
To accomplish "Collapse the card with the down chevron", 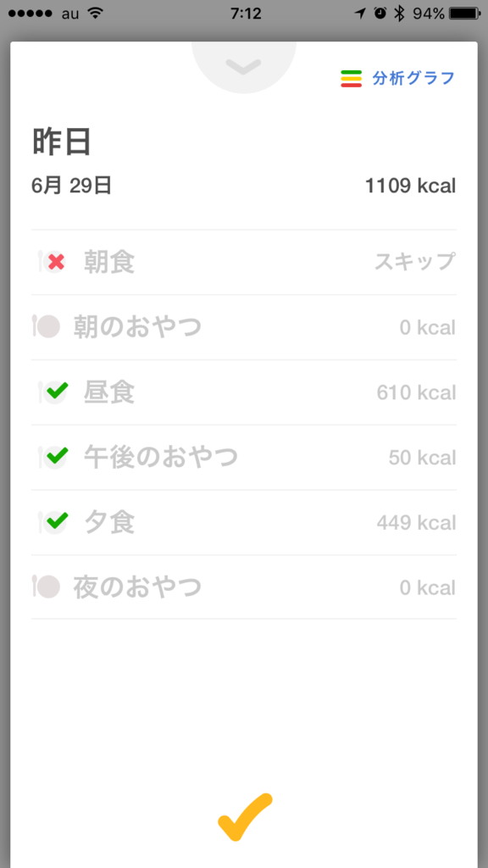I will (x=243, y=66).
